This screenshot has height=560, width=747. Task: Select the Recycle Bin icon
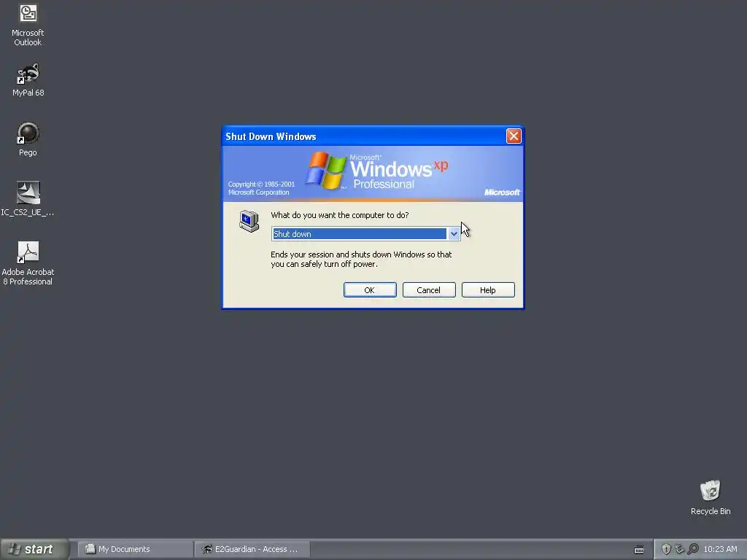[x=711, y=497]
